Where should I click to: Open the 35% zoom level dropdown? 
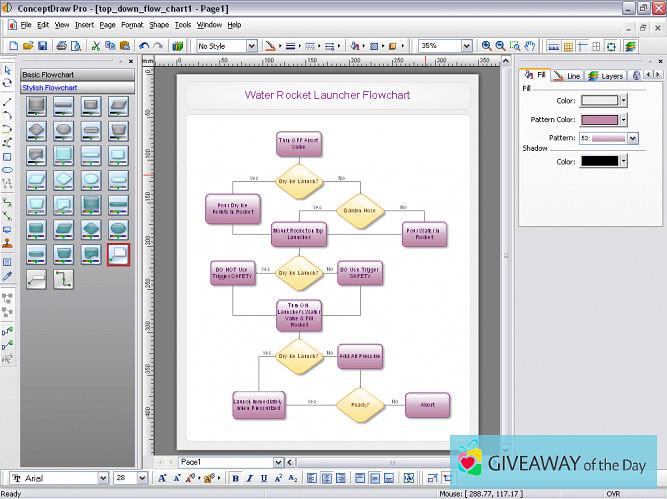[469, 46]
